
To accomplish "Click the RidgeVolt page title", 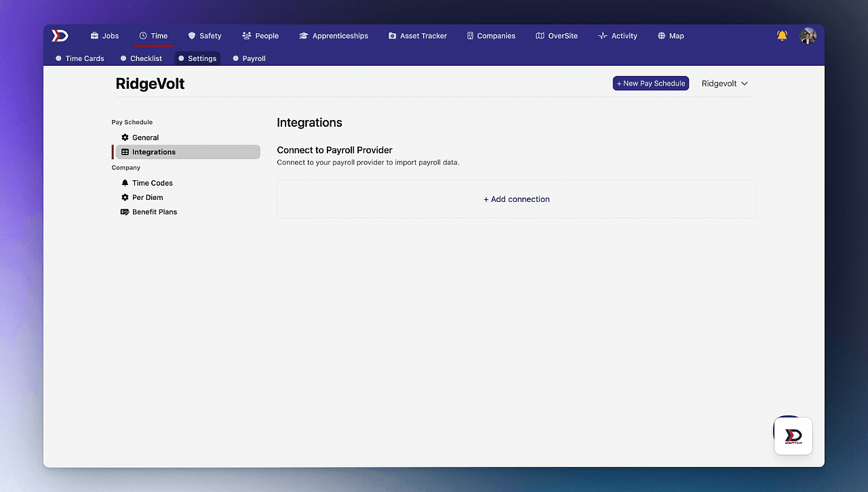I will point(150,84).
